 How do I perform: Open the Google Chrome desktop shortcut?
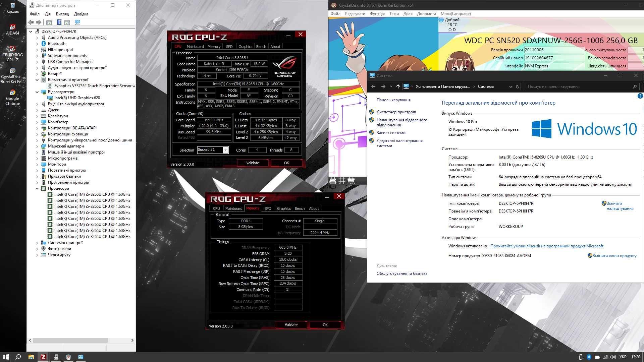(12, 98)
